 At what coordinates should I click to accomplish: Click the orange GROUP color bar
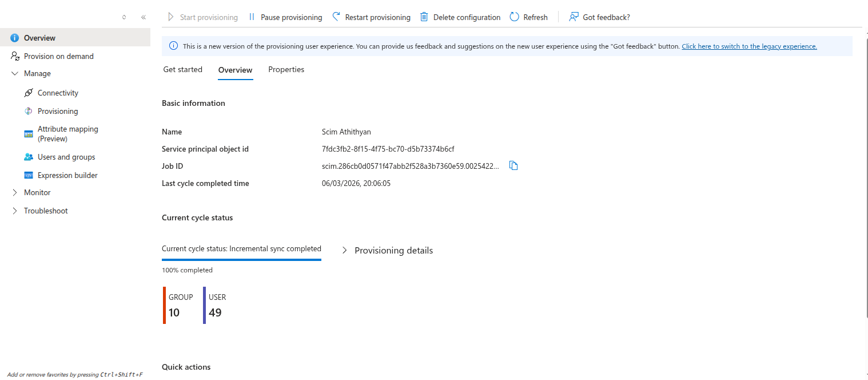point(164,305)
